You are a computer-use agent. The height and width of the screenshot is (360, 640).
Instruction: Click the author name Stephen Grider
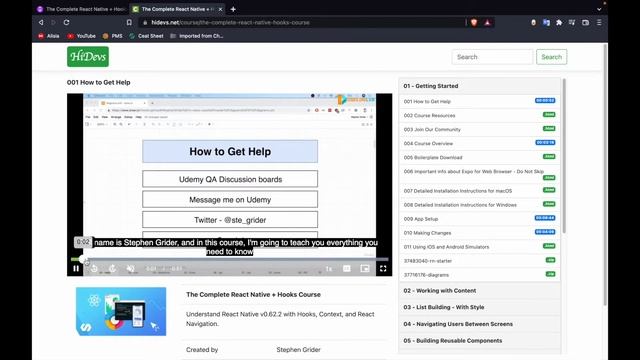pos(298,350)
